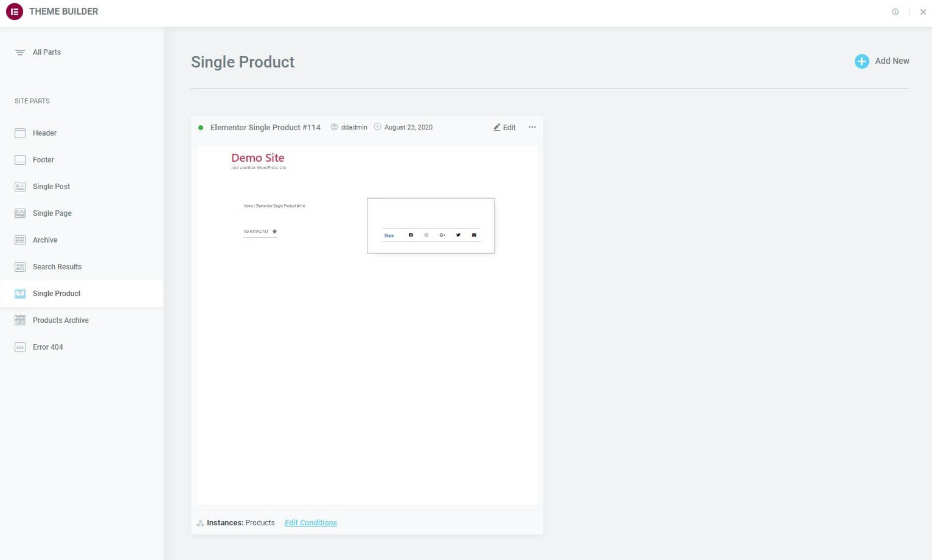Click the green published status dot

[x=201, y=127]
